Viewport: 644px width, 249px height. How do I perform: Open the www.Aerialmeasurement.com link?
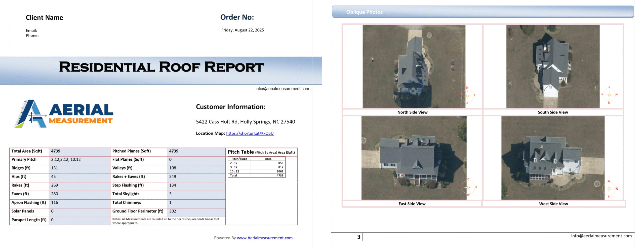coord(264,238)
